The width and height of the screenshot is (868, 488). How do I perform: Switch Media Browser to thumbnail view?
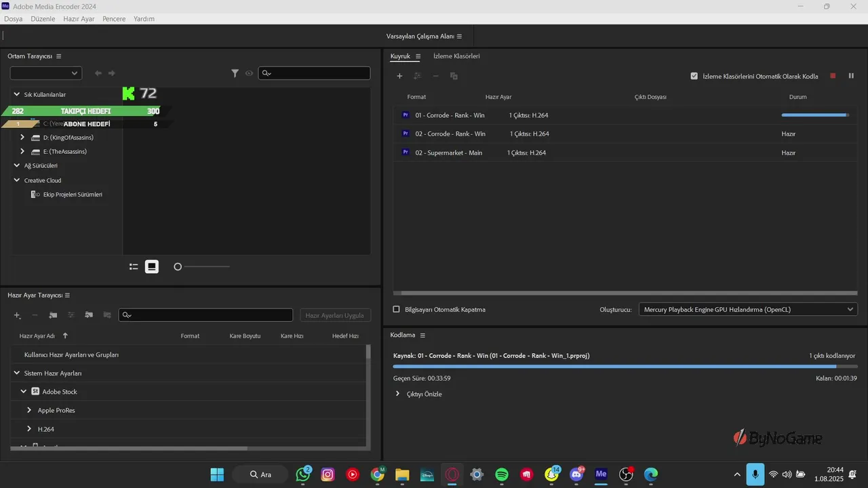(152, 267)
